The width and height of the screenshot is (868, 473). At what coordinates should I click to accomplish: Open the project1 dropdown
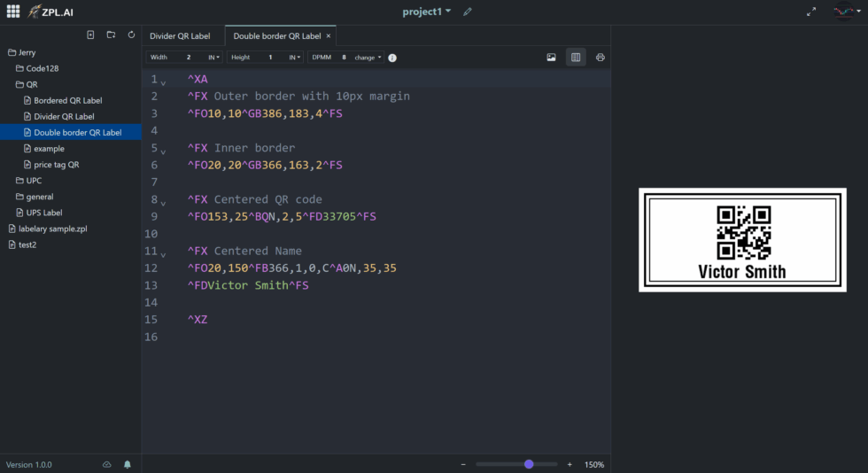coord(427,12)
